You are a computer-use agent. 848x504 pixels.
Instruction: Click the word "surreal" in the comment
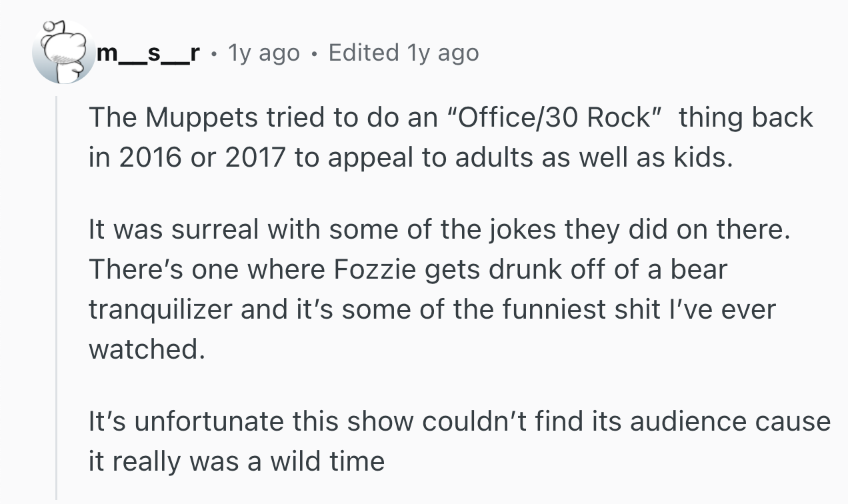tap(209, 231)
